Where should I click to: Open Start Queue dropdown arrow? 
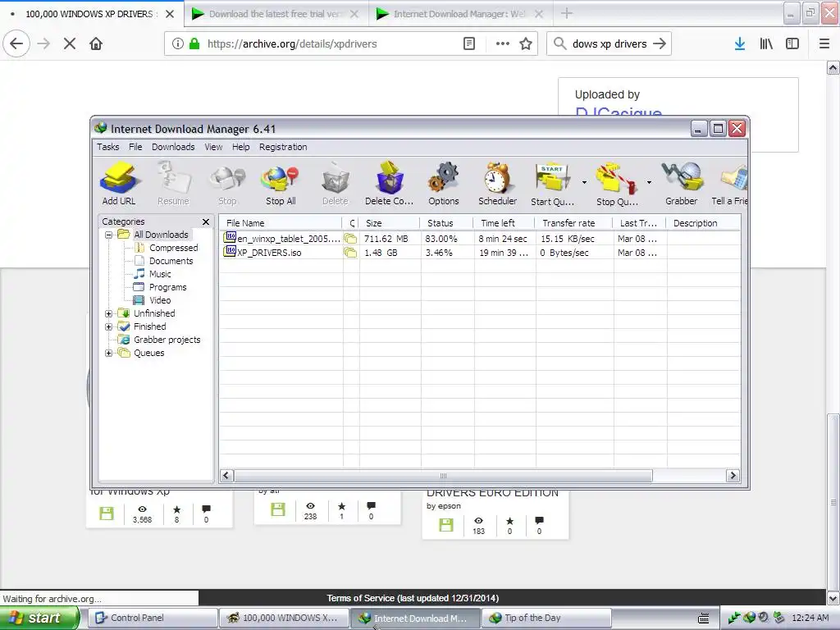point(584,183)
